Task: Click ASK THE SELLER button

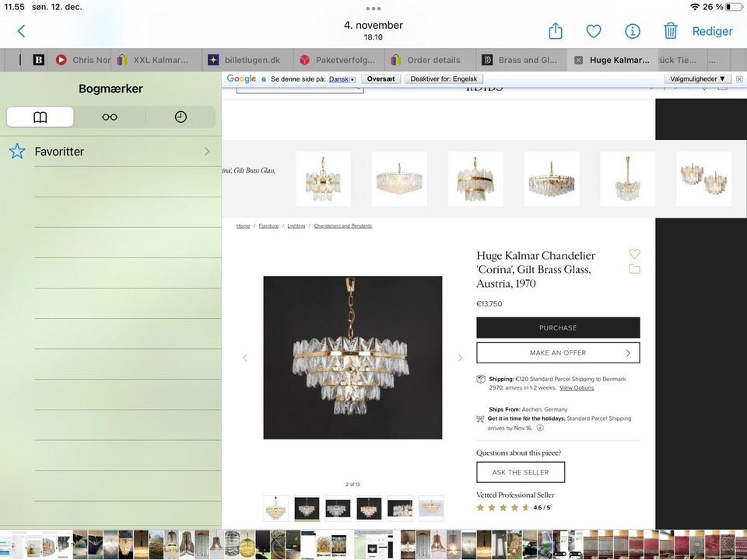Action: click(521, 472)
